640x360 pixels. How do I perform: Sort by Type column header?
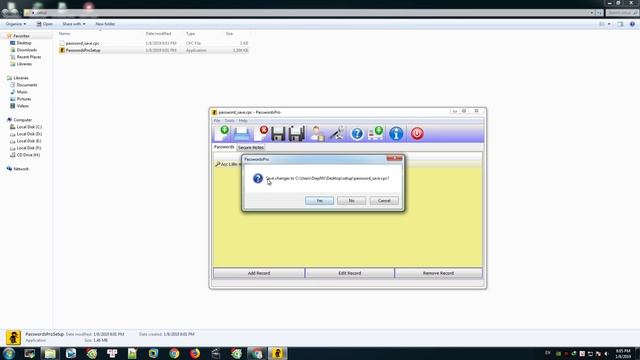click(x=190, y=33)
